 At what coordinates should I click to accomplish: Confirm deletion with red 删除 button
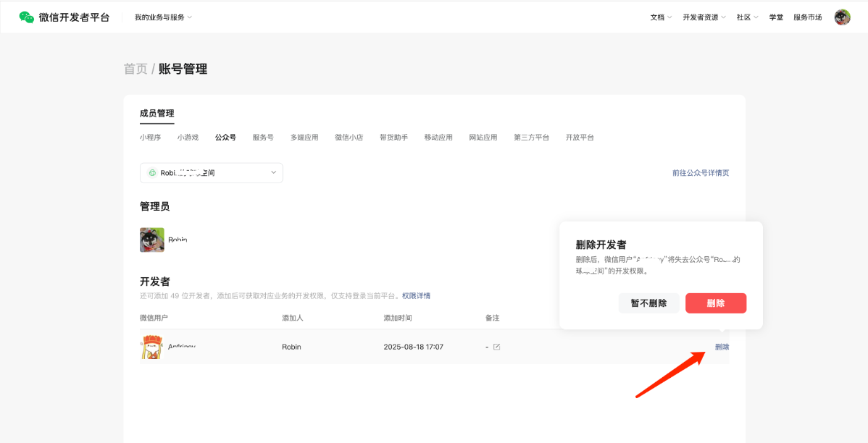[715, 303]
